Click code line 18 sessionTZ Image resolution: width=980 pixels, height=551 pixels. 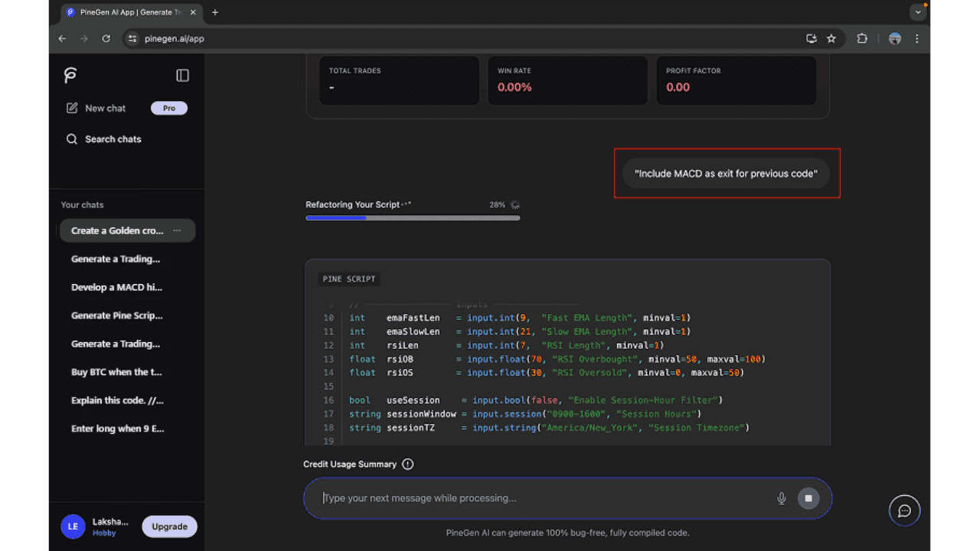[549, 428]
